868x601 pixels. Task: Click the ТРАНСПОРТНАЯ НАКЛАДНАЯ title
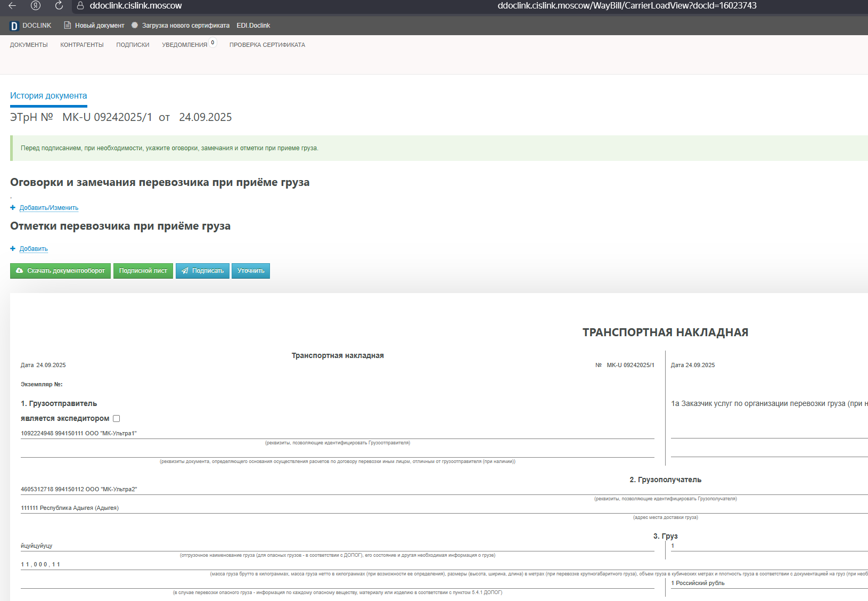point(665,332)
